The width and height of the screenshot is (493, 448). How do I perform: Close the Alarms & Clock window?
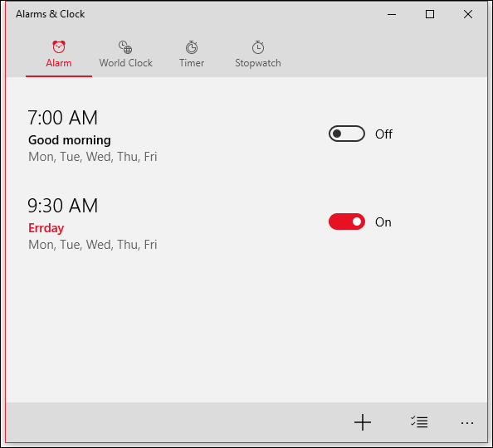click(x=468, y=14)
